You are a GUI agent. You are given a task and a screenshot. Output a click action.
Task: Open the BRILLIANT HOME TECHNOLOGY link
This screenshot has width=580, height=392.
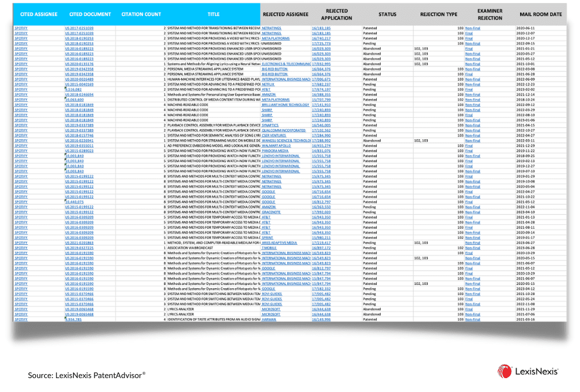(x=285, y=104)
